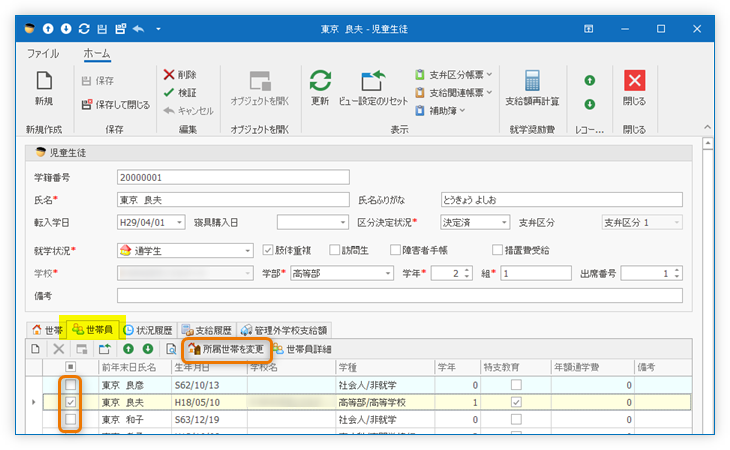Click the green down arrow in the grid toolbar
The width and height of the screenshot is (730, 450).
(148, 349)
